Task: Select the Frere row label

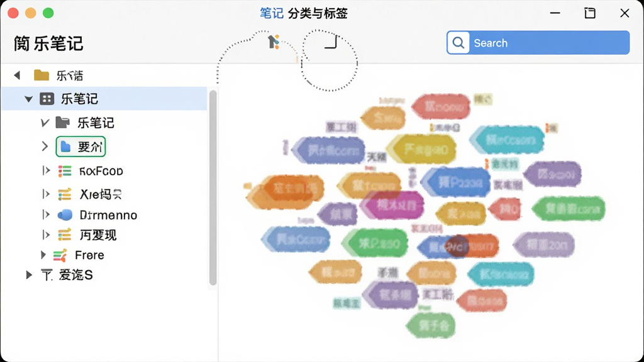Action: [x=89, y=255]
